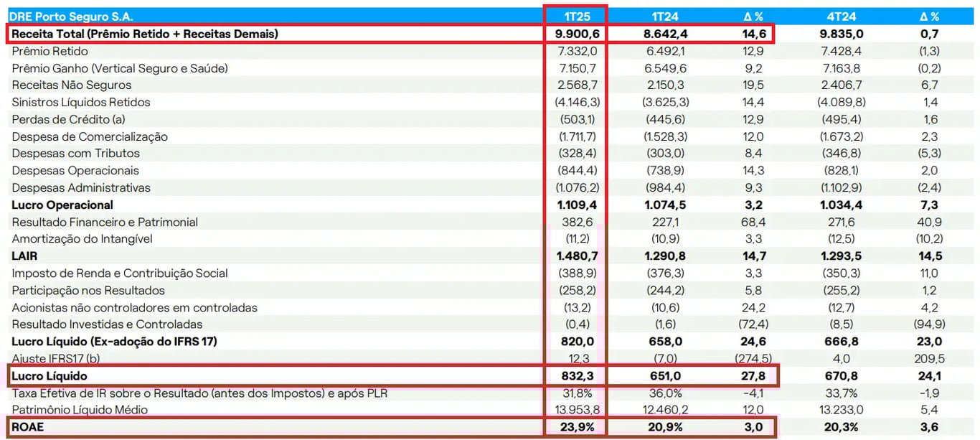The width and height of the screenshot is (980, 440).
Task: Click the 1T25 Lucro Líquido value 832,3
Action: (x=577, y=375)
